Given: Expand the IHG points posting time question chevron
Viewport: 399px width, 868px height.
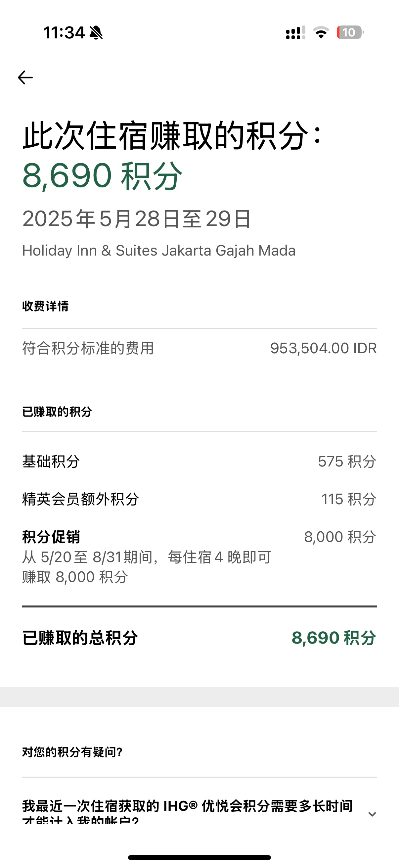Looking at the screenshot, I should point(372,814).
